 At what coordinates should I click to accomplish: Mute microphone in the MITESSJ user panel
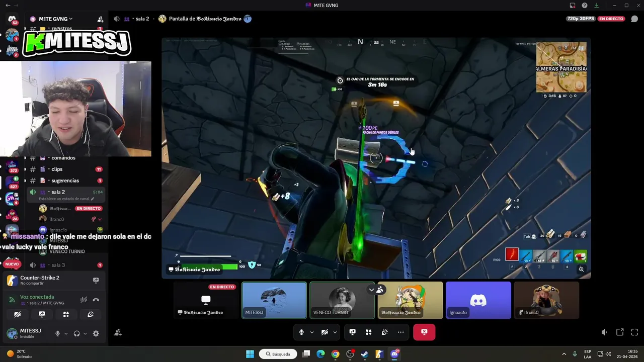click(x=58, y=333)
